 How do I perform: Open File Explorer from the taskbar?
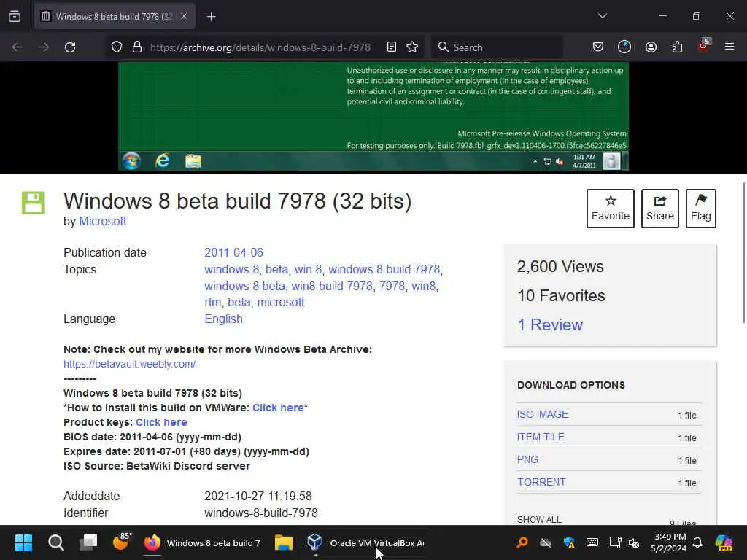click(x=284, y=542)
